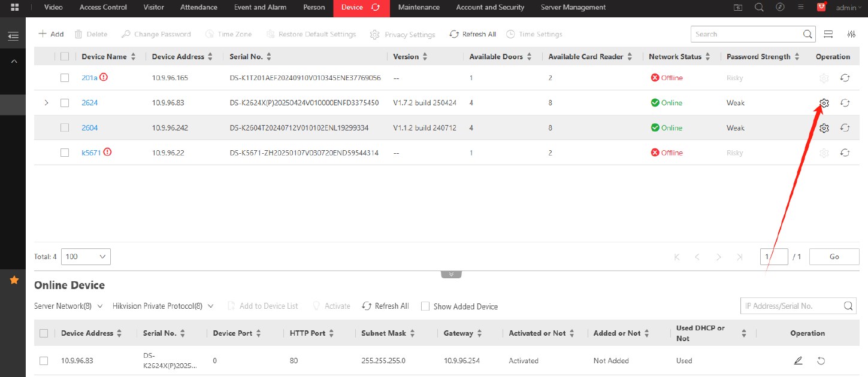The height and width of the screenshot is (377, 868).
Task: Click the edit pencil for online device 10.9.96.83
Action: tap(797, 361)
